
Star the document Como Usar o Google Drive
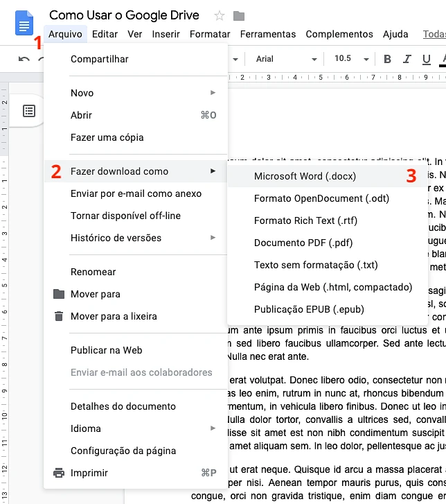tap(220, 15)
